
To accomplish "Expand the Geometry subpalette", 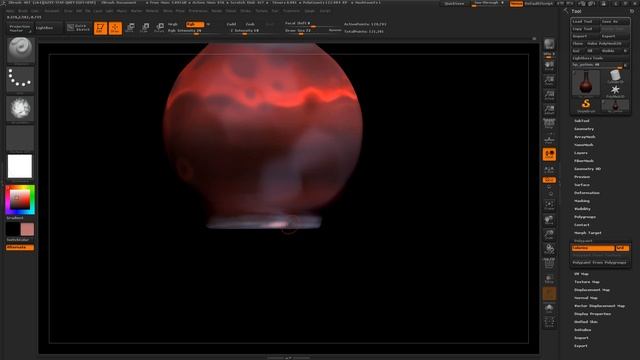I will [x=584, y=129].
